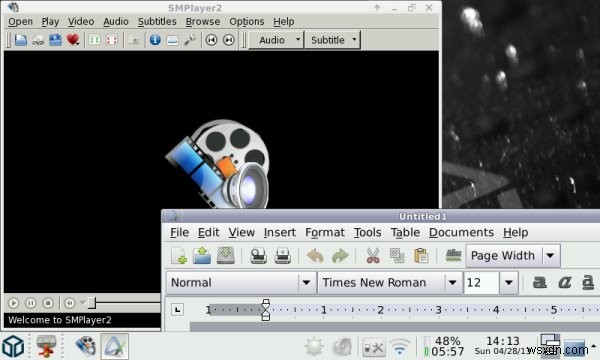Click the open document folder icon
The image size is (600, 360).
click(202, 256)
